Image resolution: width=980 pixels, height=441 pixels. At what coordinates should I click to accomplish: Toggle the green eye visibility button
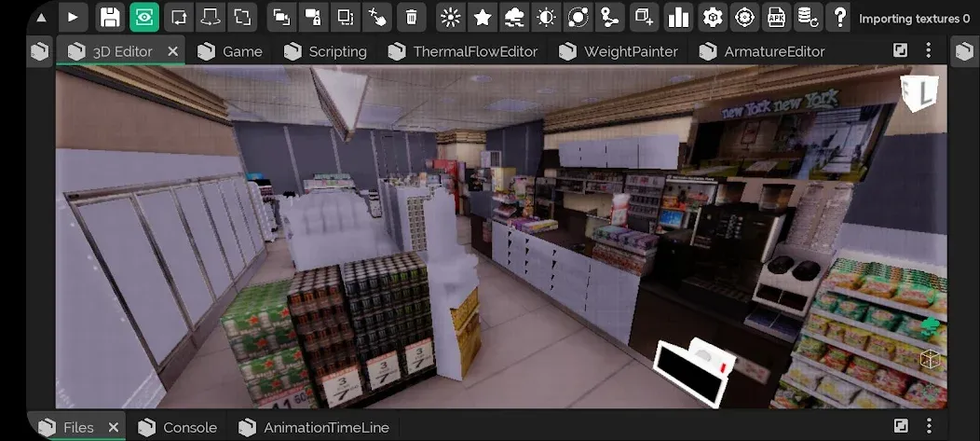pos(143,17)
